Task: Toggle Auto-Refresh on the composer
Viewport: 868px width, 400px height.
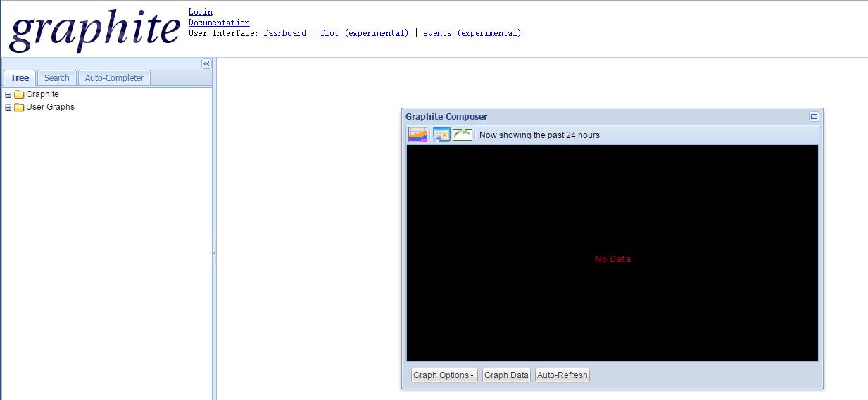Action: [562, 375]
